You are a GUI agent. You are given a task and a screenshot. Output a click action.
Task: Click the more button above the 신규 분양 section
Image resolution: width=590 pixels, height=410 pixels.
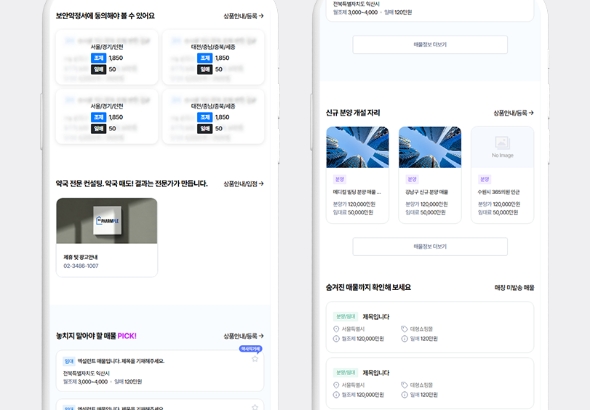pos(430,44)
